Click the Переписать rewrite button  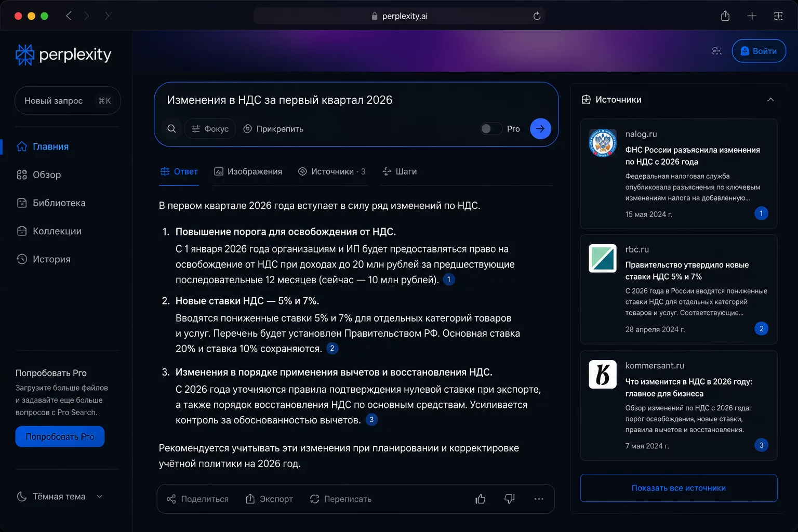point(341,499)
